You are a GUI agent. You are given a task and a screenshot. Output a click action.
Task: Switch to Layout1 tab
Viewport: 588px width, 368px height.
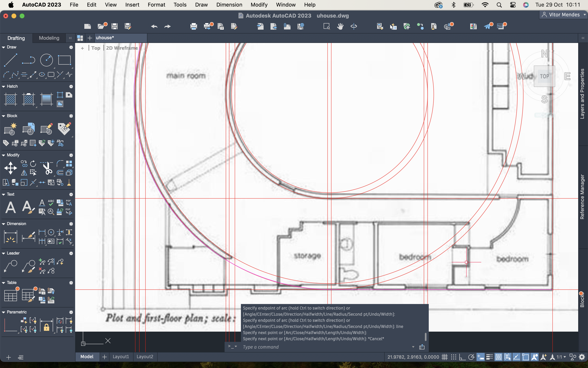(x=121, y=357)
